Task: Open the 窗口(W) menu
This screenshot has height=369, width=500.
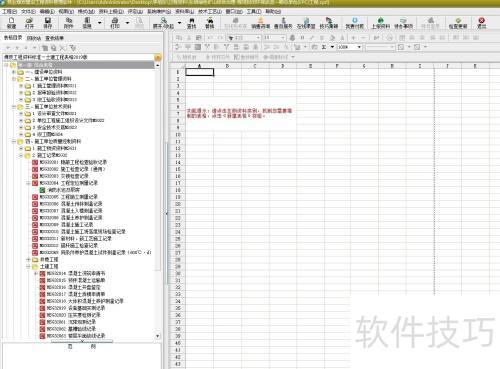Action: click(234, 11)
